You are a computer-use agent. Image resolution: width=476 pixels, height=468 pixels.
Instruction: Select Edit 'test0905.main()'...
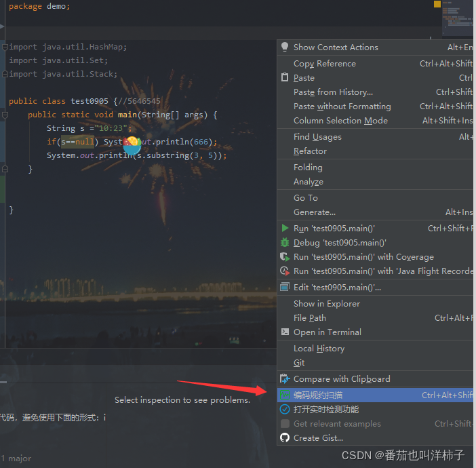point(375,288)
